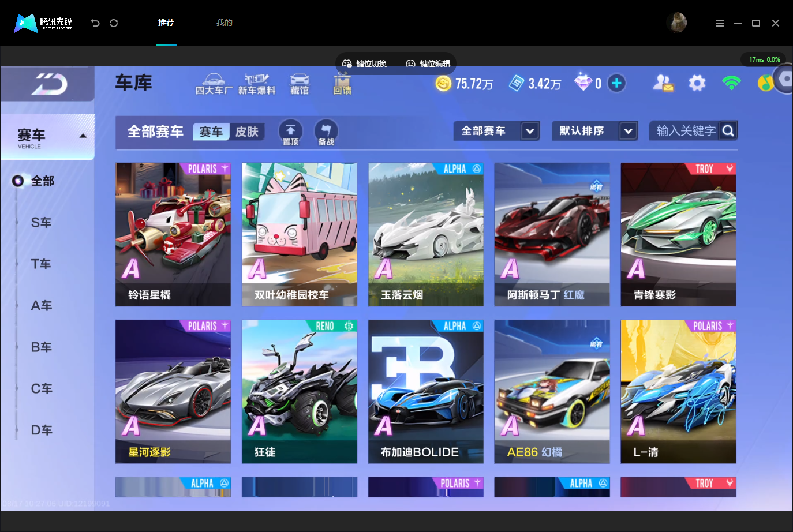Select B车 category in sidebar

coord(41,347)
